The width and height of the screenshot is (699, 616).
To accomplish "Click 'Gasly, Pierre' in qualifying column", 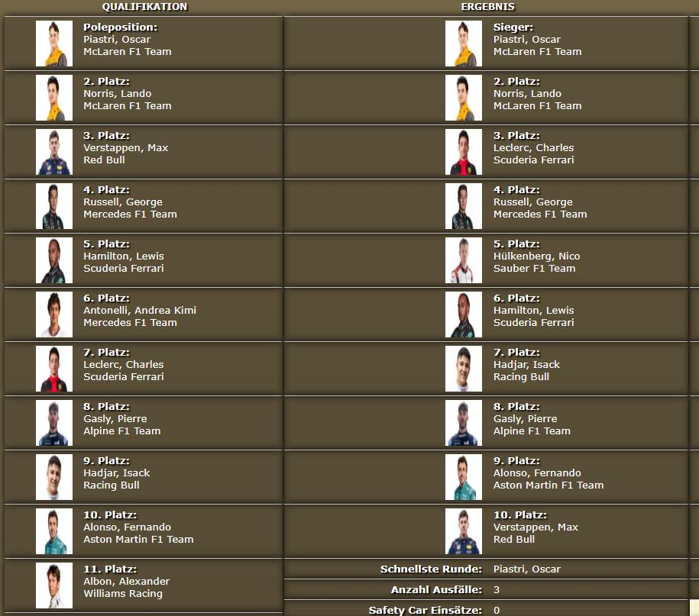I will pyautogui.click(x=115, y=419).
